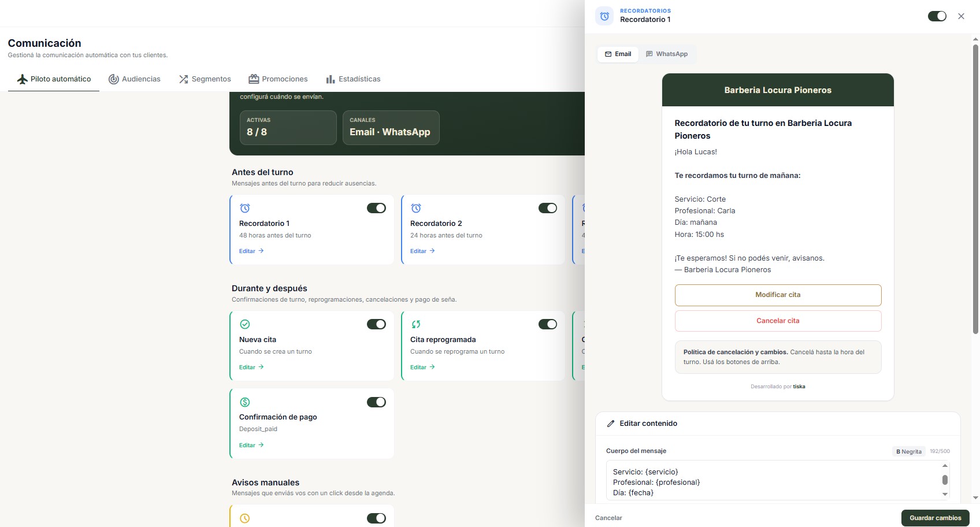Click the bar chart icon beside Estadísticas
The image size is (980, 527).
point(331,79)
